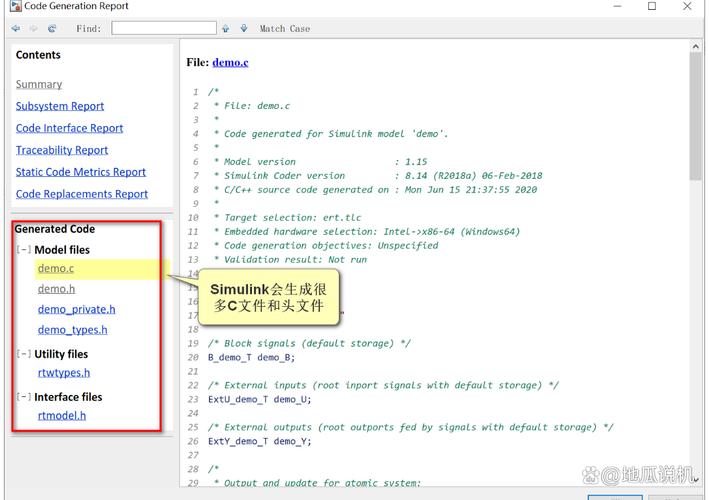Open the Code Interface Report
The width and height of the screenshot is (709, 500).
click(x=69, y=128)
